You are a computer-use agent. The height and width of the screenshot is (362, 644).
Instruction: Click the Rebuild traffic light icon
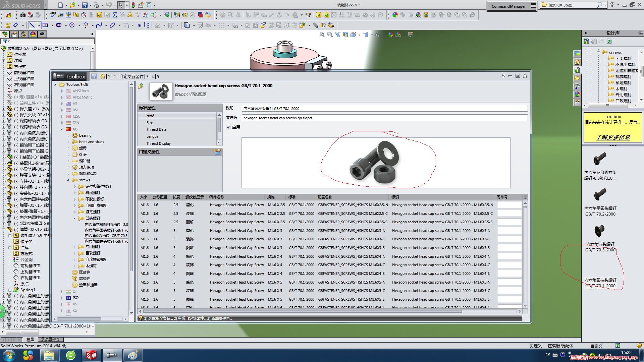[x=133, y=5]
